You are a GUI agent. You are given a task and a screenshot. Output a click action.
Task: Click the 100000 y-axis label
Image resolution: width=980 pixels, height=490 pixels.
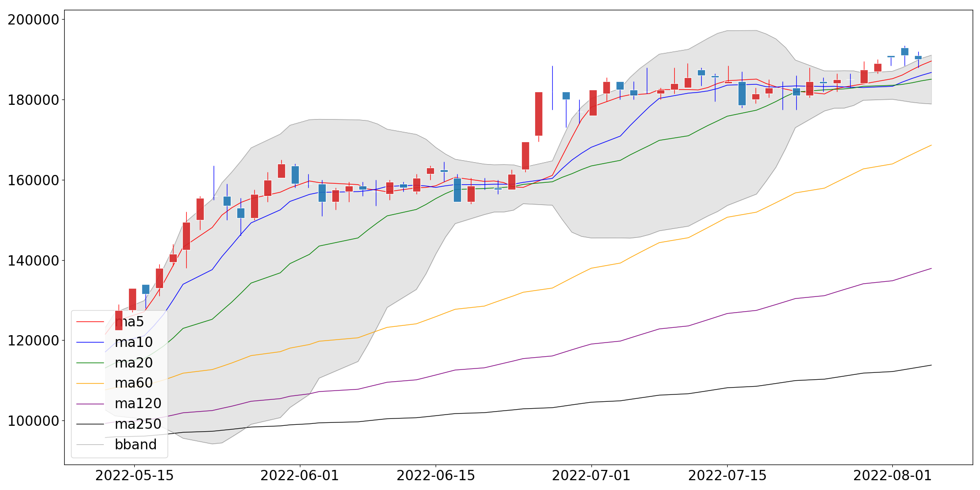[33, 421]
